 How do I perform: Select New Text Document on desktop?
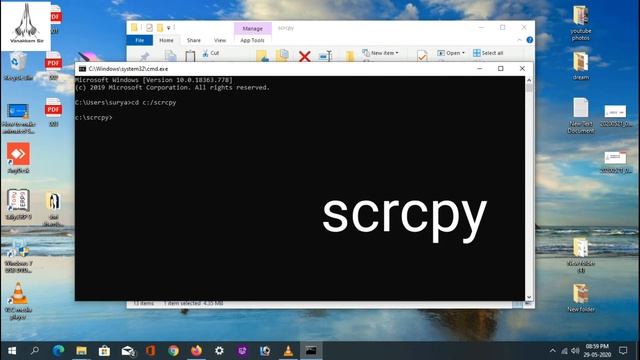(x=580, y=116)
